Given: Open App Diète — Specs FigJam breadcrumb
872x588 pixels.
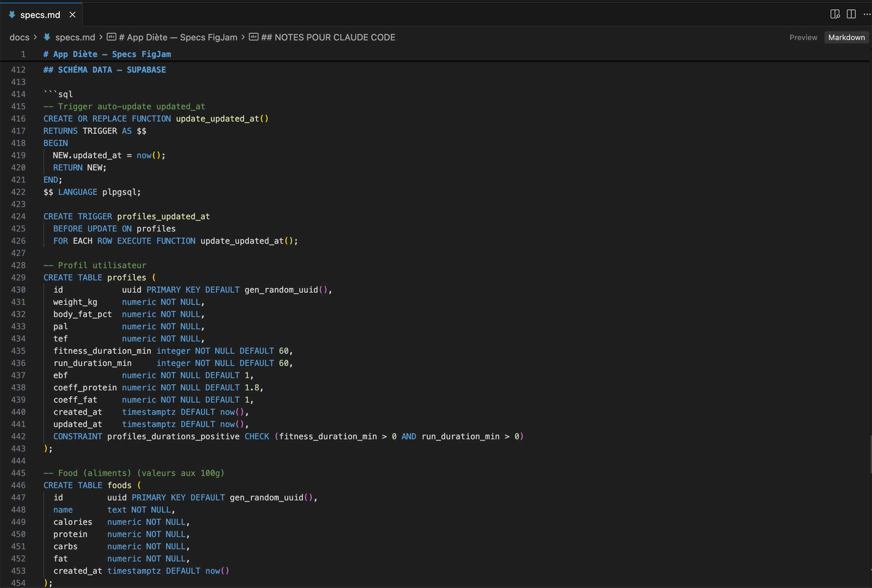Looking at the screenshot, I should pos(178,37).
